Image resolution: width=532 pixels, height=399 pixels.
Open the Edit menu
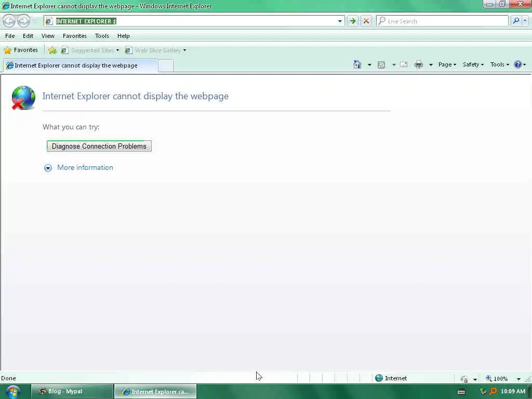coord(28,36)
